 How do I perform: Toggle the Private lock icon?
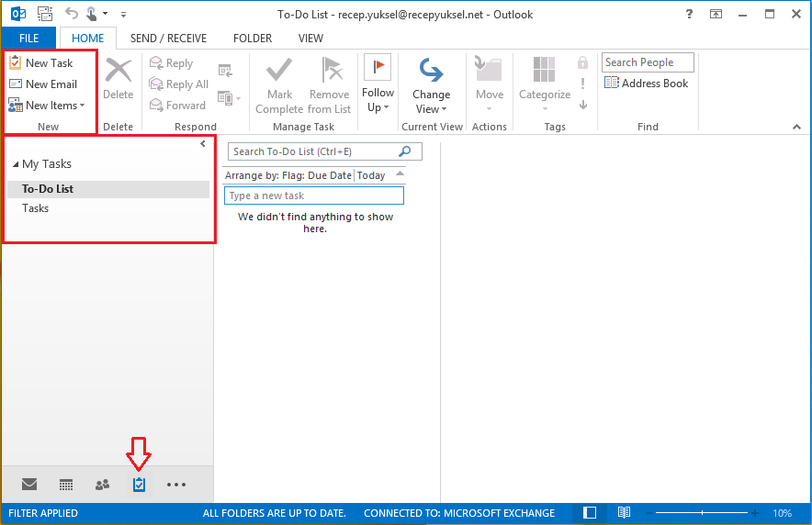point(582,62)
